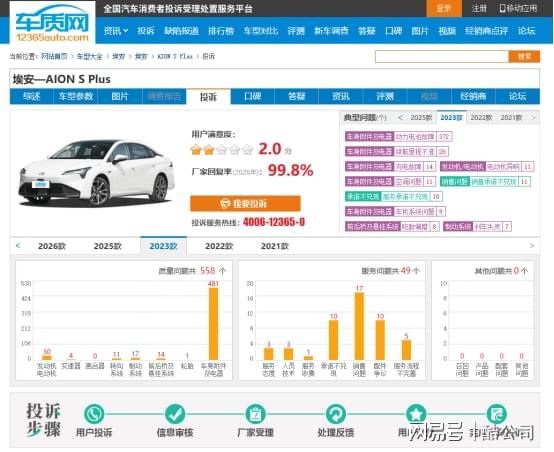Click the 信息审核 checkmark step icon
The height and width of the screenshot is (452, 554).
(x=175, y=414)
